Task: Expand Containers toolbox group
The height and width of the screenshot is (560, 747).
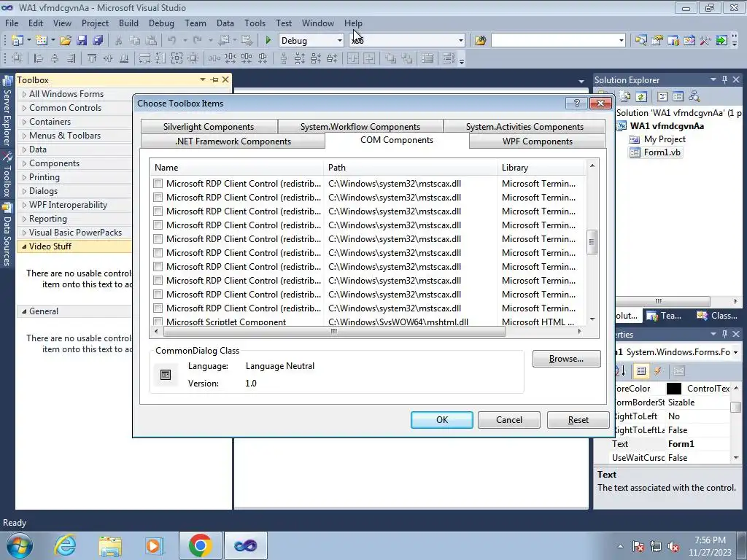Action: click(x=24, y=122)
